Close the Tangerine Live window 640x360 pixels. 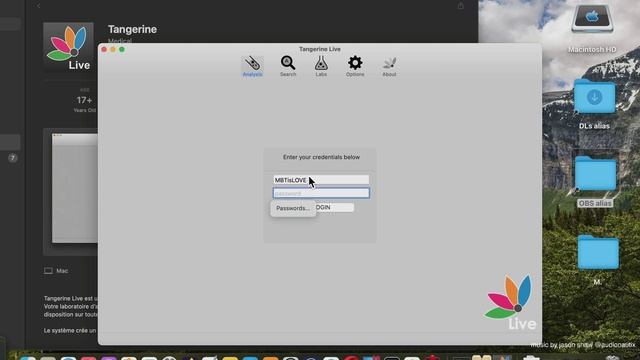[104, 49]
